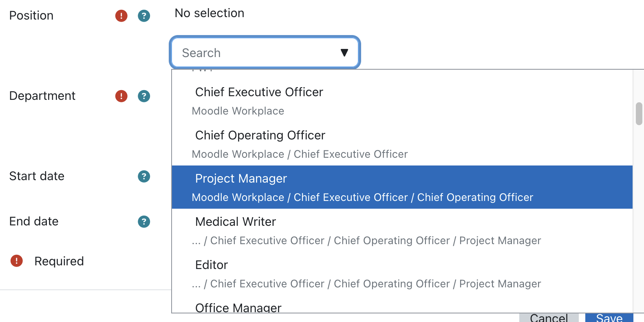Screen dimensions: 644x322
Task: Click the Position help question-mark icon
Action: point(144,16)
